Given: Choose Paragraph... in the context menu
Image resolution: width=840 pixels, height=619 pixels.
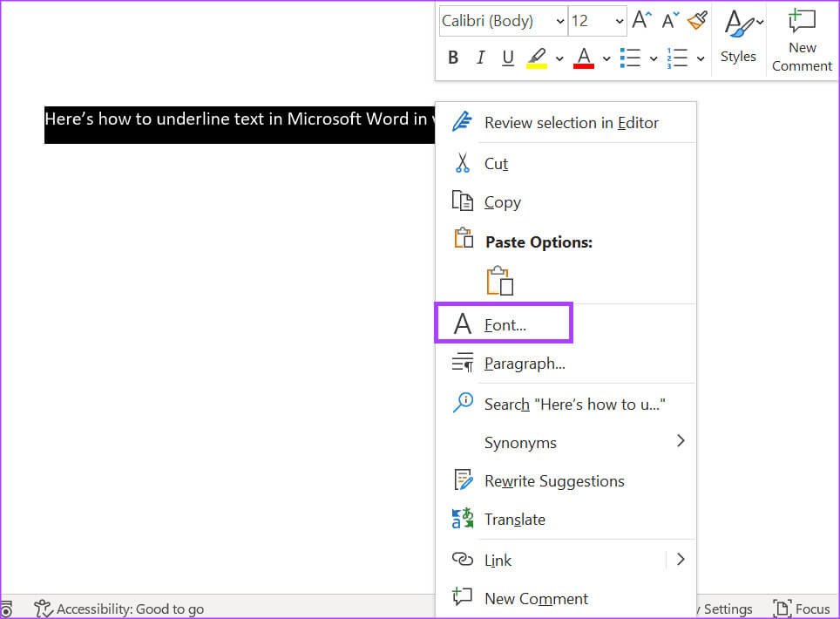Looking at the screenshot, I should (524, 364).
